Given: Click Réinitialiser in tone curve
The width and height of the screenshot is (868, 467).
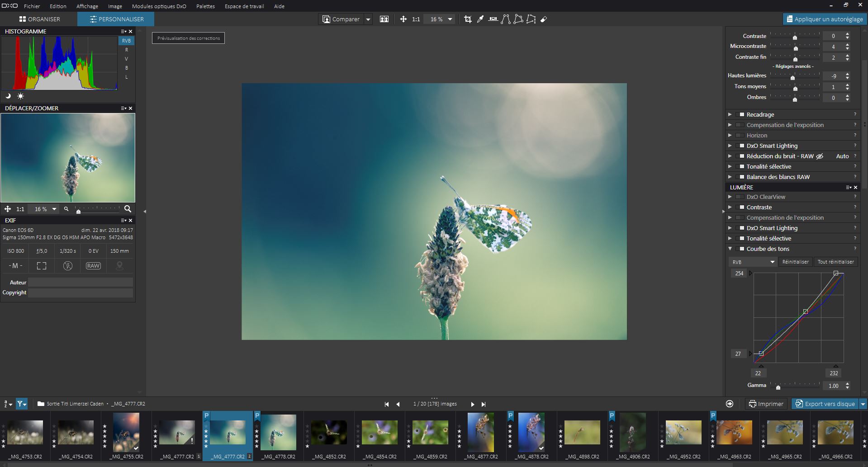Looking at the screenshot, I should 795,262.
